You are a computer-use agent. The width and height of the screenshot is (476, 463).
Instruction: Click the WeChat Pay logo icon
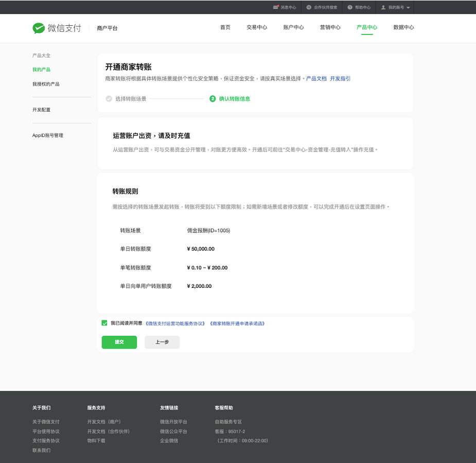coord(39,28)
